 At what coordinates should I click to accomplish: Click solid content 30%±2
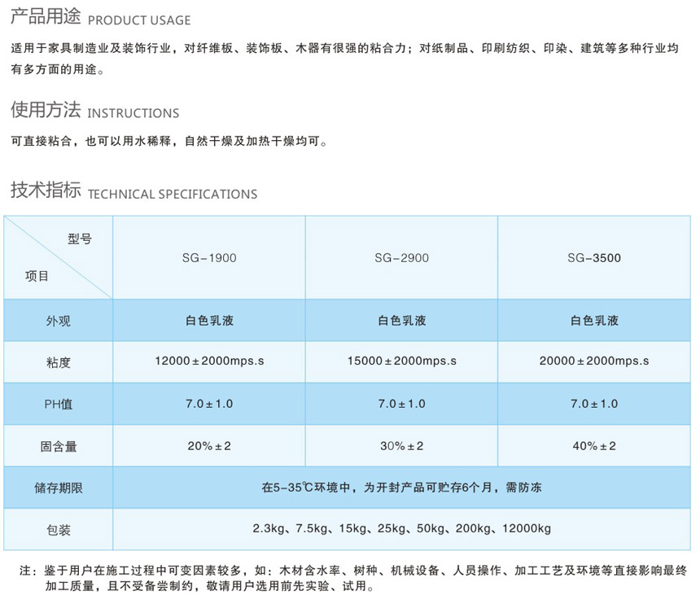pyautogui.click(x=402, y=445)
